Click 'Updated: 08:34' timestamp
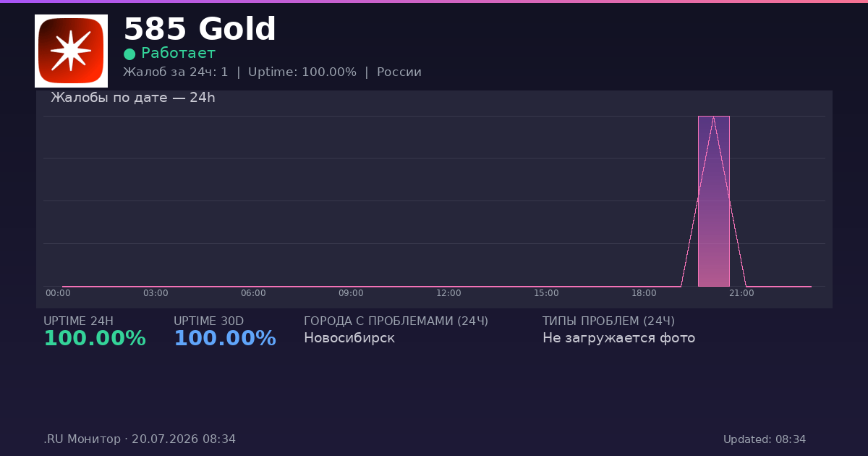Image resolution: width=868 pixels, height=456 pixels. [x=765, y=439]
